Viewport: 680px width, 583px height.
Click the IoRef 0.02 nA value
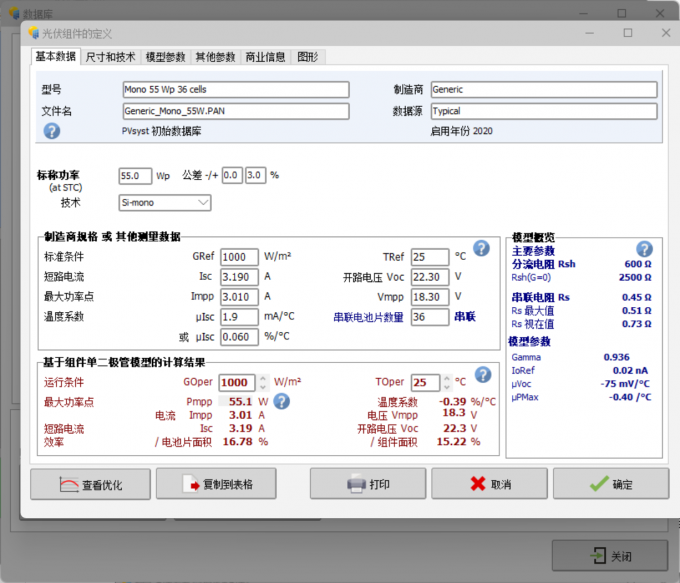(630, 370)
